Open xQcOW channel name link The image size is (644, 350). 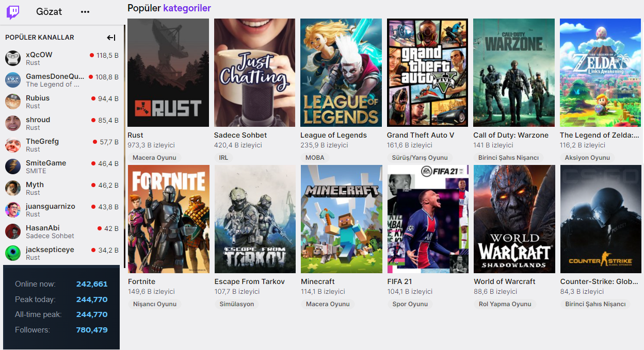pos(39,55)
